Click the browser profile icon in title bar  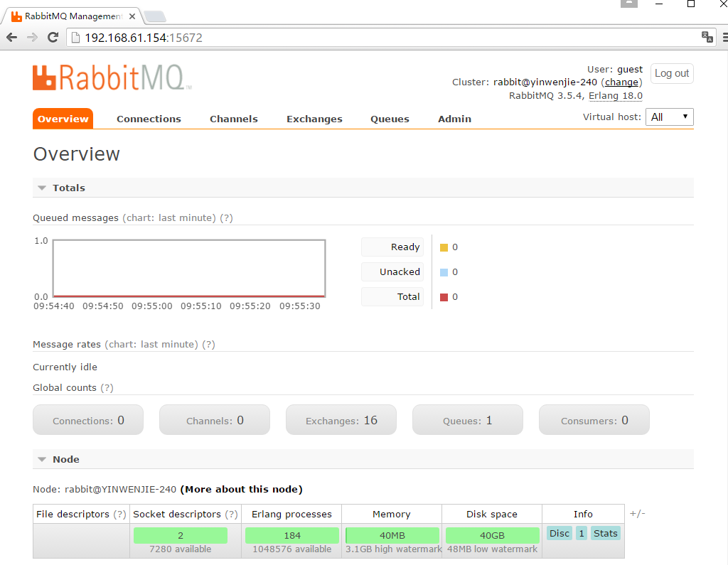(x=629, y=4)
